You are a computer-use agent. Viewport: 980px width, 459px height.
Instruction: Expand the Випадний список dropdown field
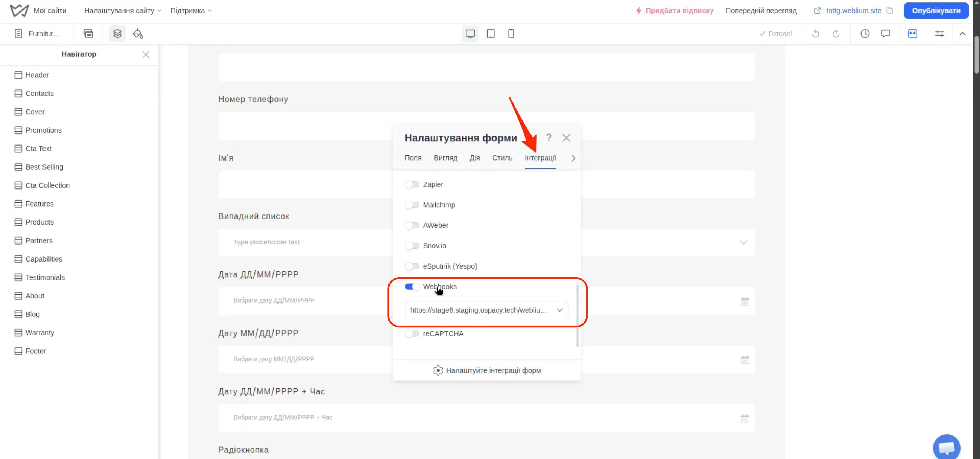[486, 242]
